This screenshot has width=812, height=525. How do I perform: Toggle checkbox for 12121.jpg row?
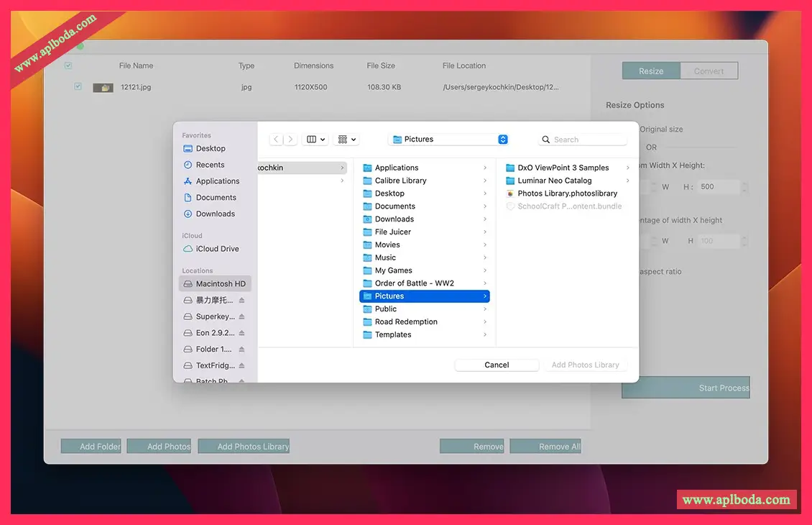click(78, 87)
